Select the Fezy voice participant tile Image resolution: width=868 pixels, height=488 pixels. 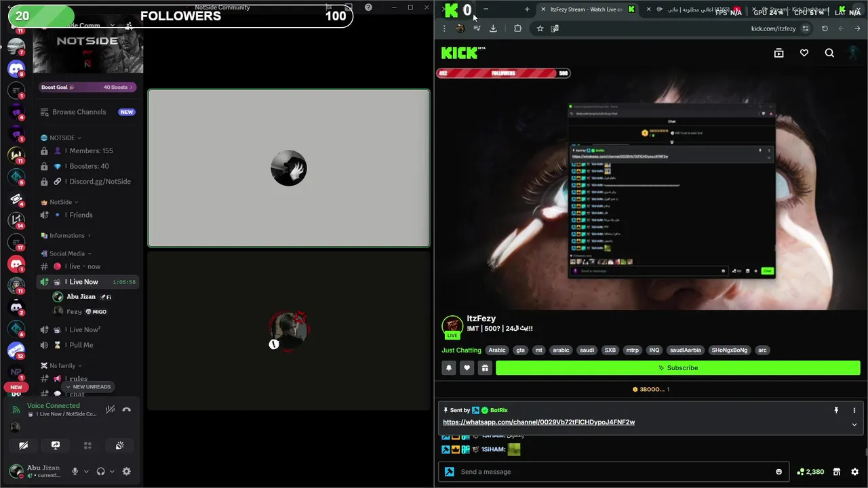coord(289,331)
